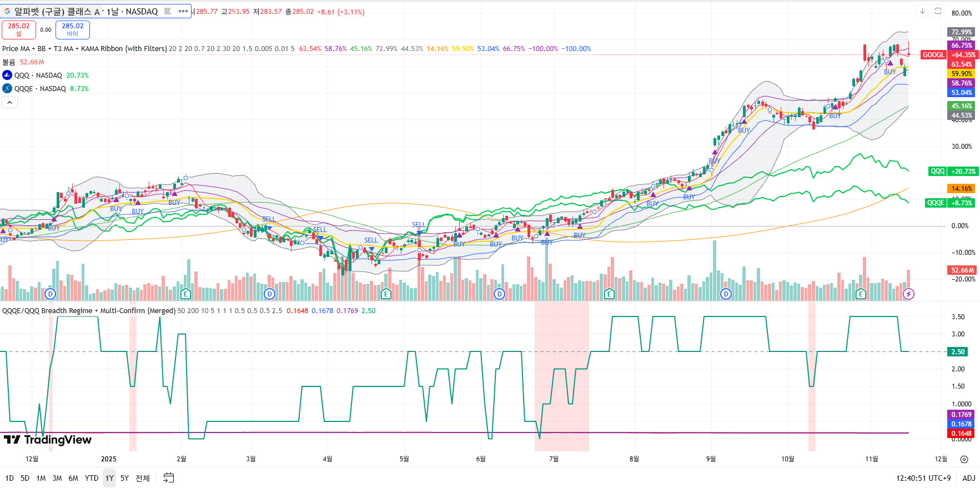The width and height of the screenshot is (980, 488).
Task: Select the QQQE/QQQ Breadth Regime indicator title
Action: click(89, 311)
